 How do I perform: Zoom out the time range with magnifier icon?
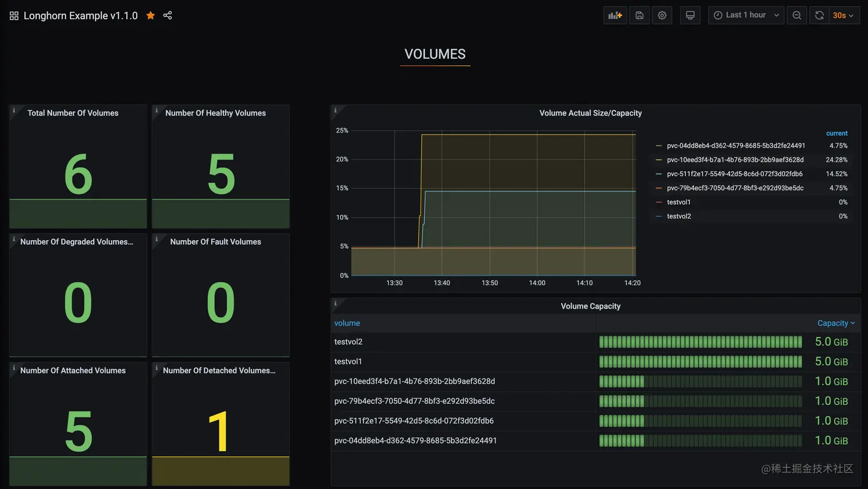pos(796,15)
